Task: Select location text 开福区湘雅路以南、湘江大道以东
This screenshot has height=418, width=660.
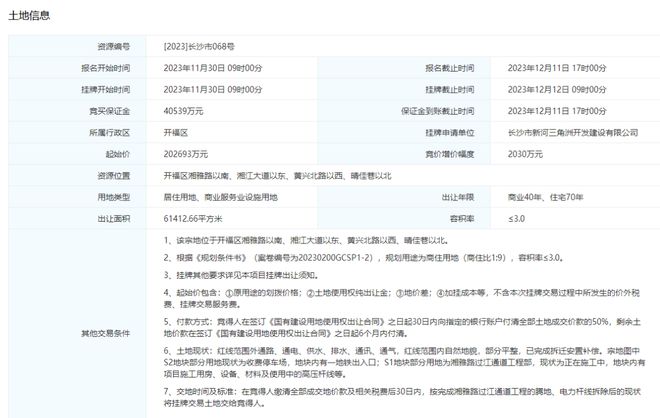Action: pyautogui.click(x=225, y=176)
